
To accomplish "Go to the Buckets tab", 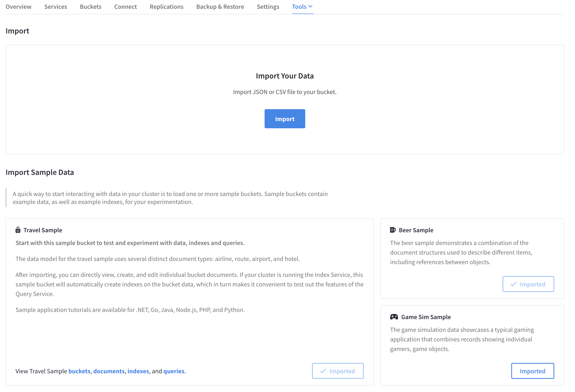I will [x=91, y=7].
